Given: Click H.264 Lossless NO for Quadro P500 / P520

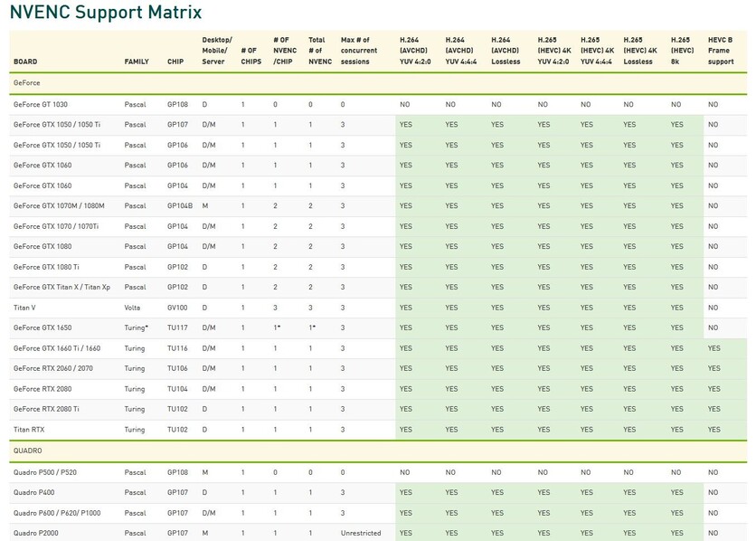Looking at the screenshot, I should click(496, 472).
